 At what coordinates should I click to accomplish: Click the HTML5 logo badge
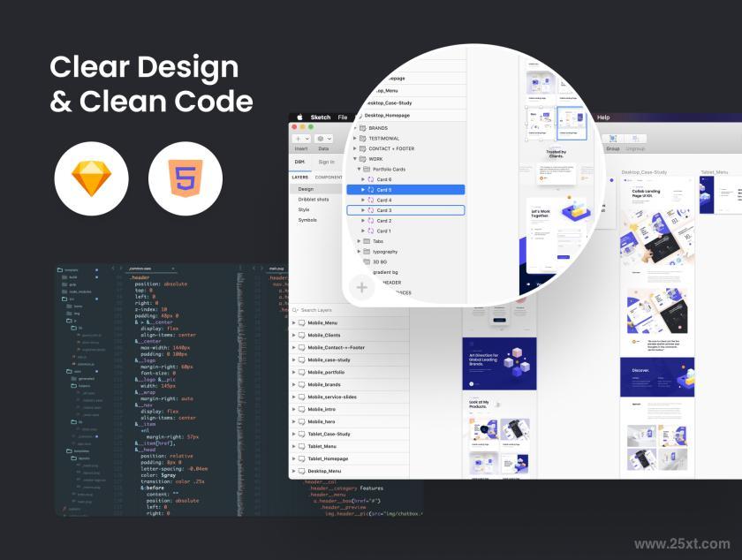click(185, 178)
